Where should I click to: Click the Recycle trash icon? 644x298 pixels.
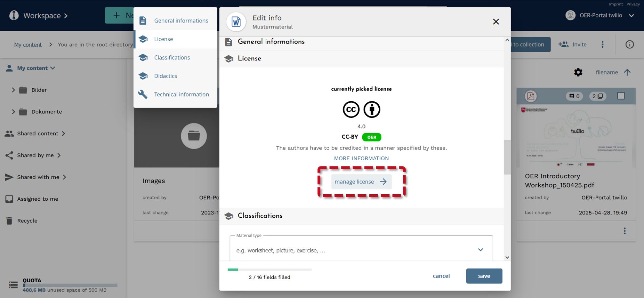pyautogui.click(x=9, y=220)
